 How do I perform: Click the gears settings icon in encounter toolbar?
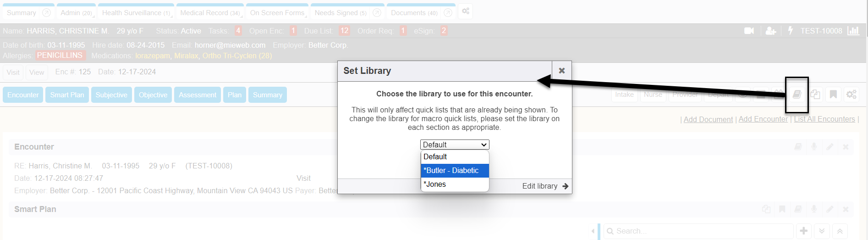(x=852, y=95)
